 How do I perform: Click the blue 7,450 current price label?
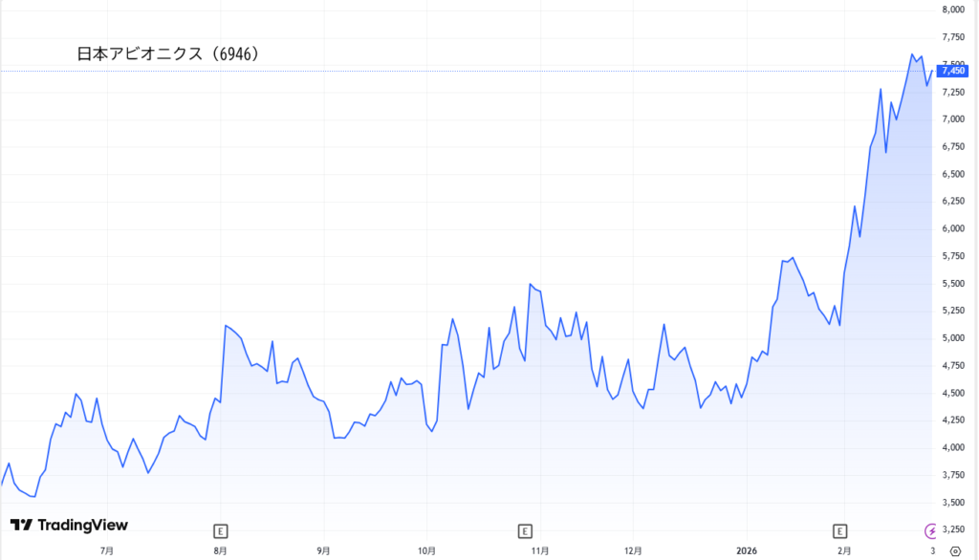(953, 70)
